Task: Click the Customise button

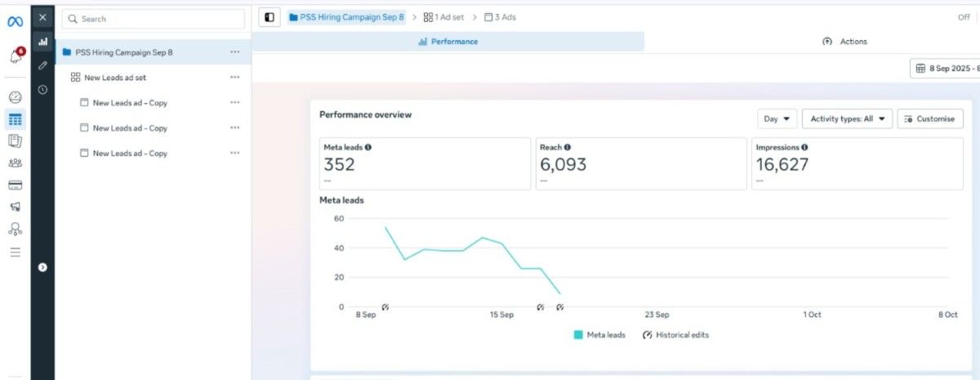Action: click(929, 119)
